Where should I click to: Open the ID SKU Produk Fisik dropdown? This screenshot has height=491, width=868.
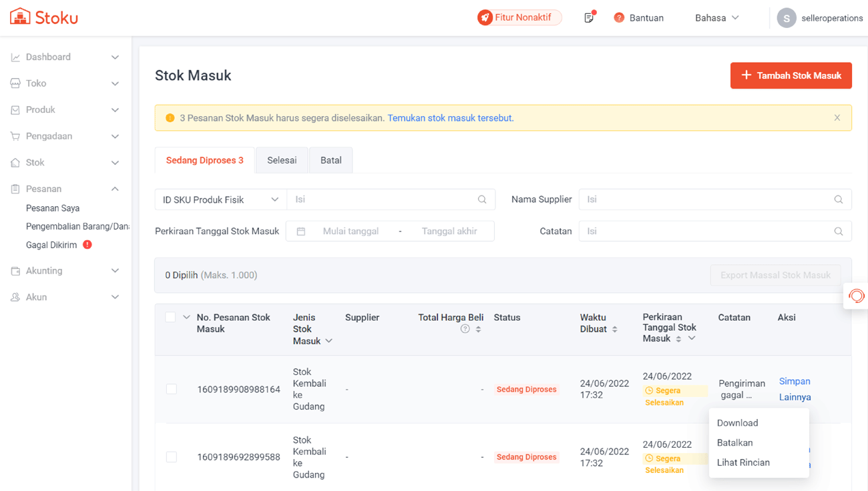pyautogui.click(x=220, y=199)
